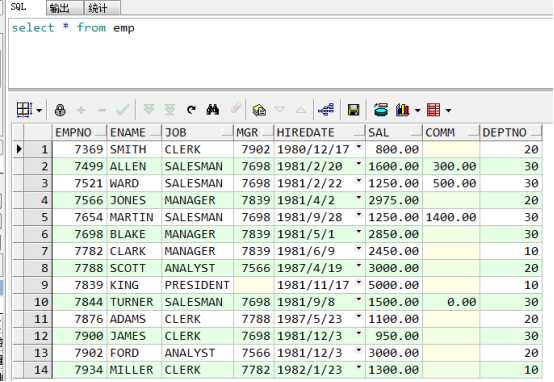Viewport: 554px width, 382px height.
Task: Click the 7369 employee number cell
Action: click(x=79, y=149)
